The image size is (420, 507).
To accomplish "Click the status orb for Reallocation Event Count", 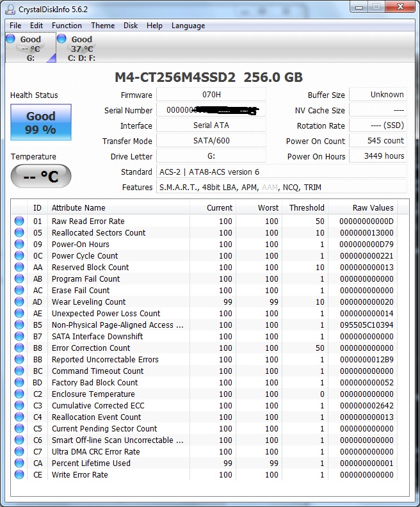I will tap(19, 417).
